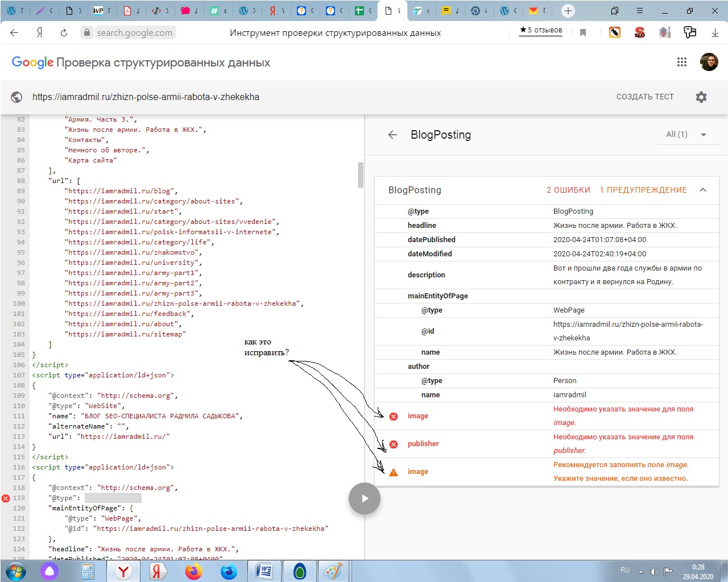This screenshot has width=728, height=582.
Task: Collapse the BlogPosting results card
Action: pyautogui.click(x=703, y=190)
